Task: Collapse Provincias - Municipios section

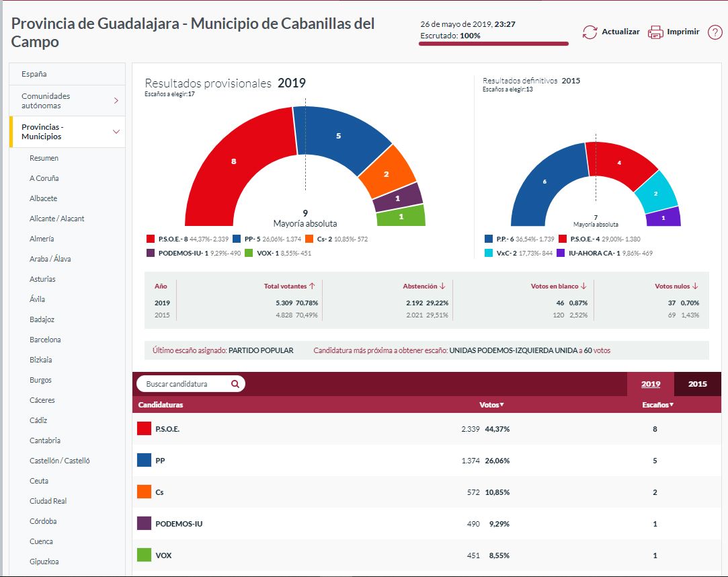Action: [116, 132]
